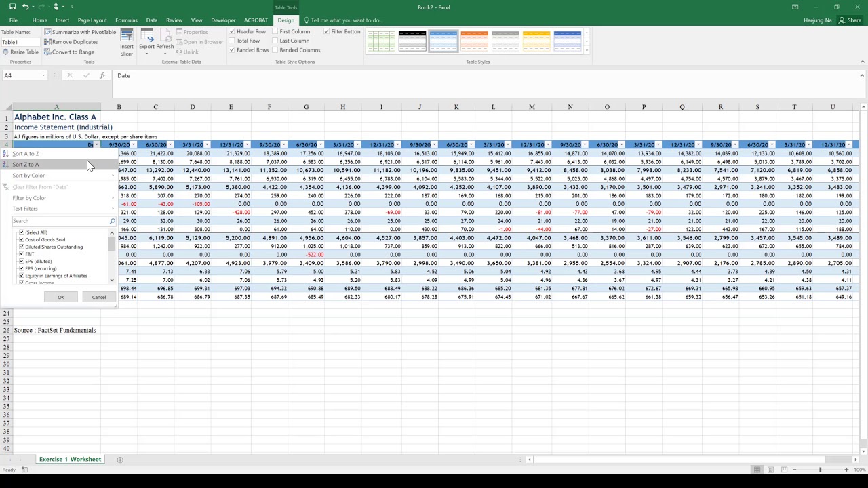868x488 pixels.
Task: Collapse the ribbon with the chevron
Action: tap(862, 62)
